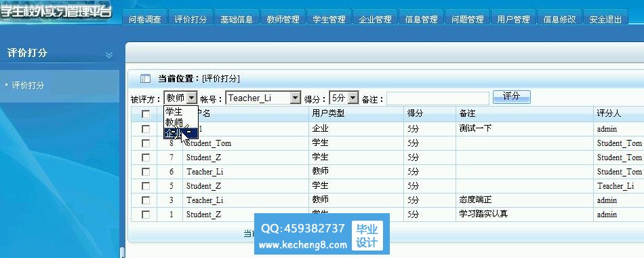Open the 信息修改 tab
Image resolution: width=644 pixels, height=258 pixels.
point(559,18)
